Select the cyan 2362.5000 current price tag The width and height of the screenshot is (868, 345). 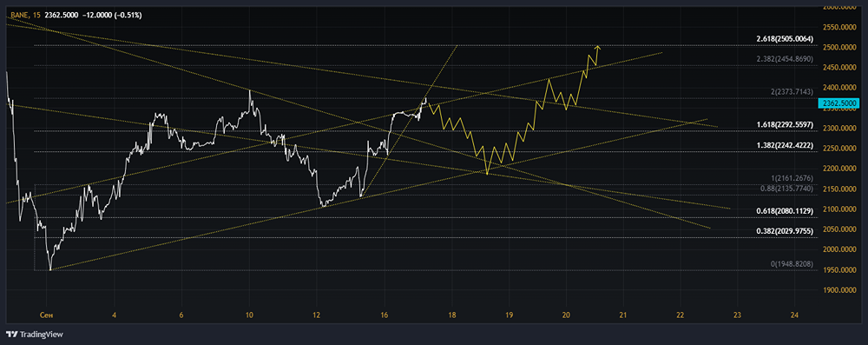click(x=838, y=103)
